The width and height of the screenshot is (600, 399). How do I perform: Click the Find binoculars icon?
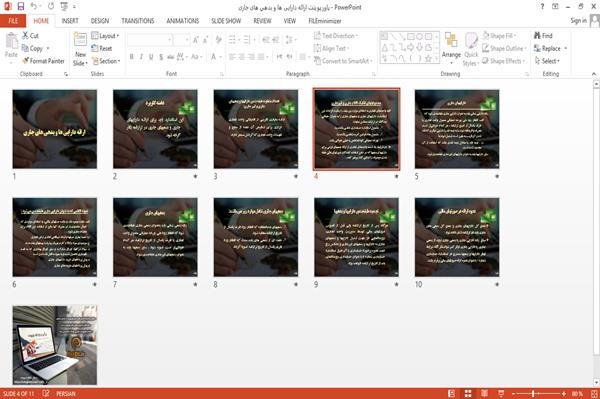pyautogui.click(x=537, y=36)
